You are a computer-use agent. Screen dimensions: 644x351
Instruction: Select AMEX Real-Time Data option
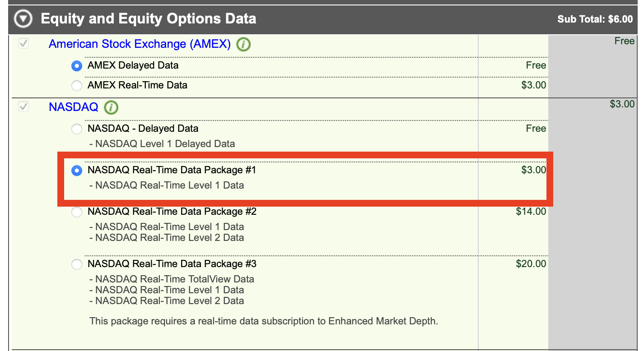click(x=77, y=85)
